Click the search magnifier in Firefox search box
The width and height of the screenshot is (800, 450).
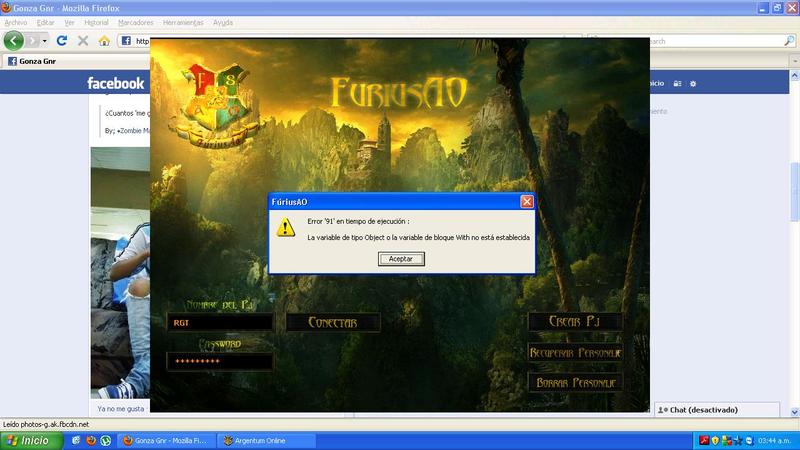[789, 41]
